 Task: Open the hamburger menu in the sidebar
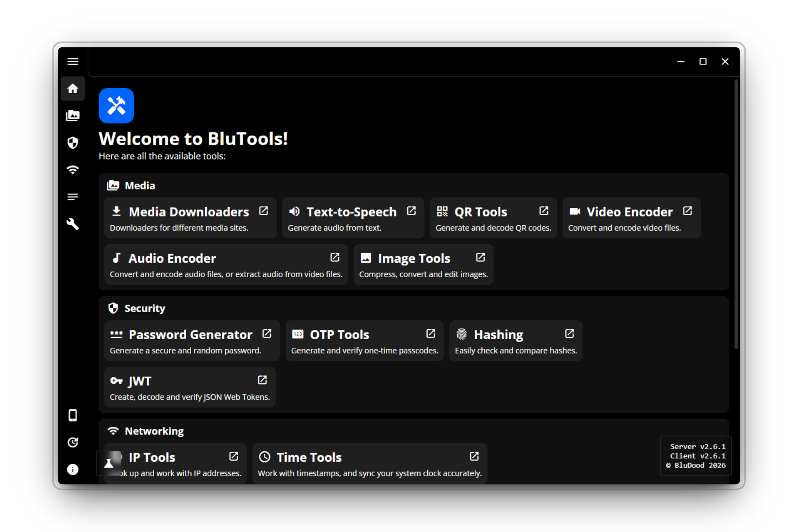click(73, 62)
